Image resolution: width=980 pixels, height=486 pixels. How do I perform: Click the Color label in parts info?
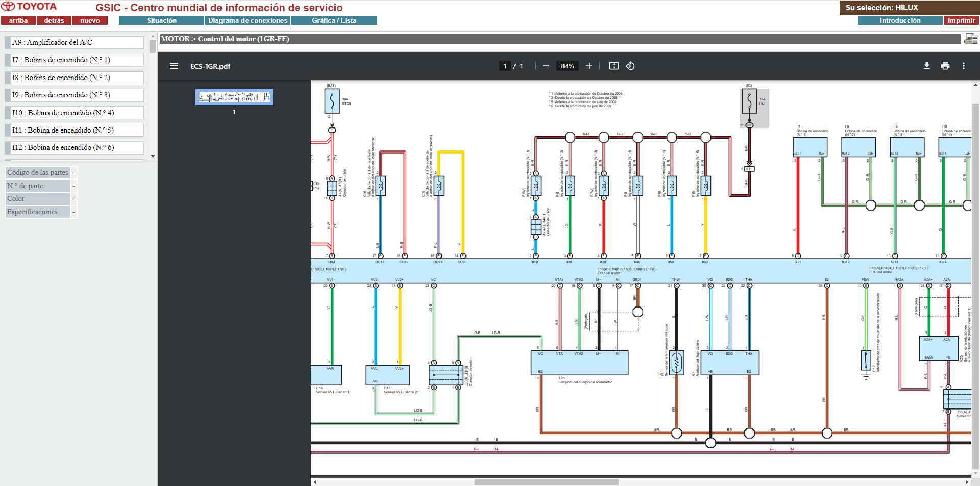point(37,198)
